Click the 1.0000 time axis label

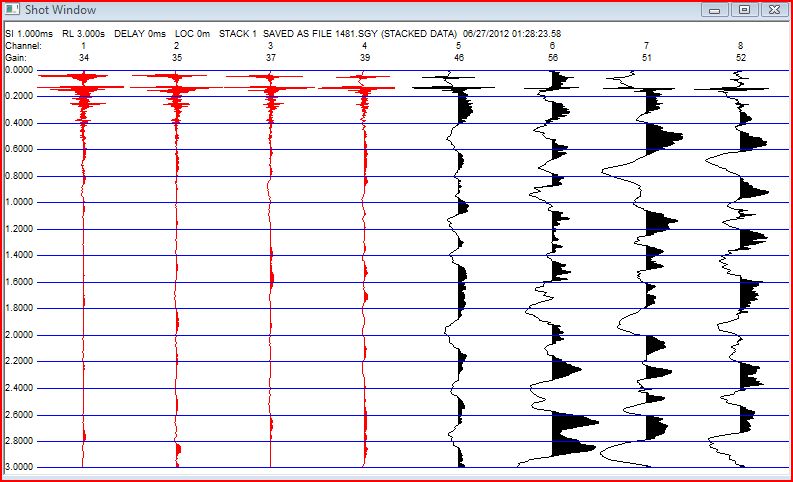click(x=19, y=202)
